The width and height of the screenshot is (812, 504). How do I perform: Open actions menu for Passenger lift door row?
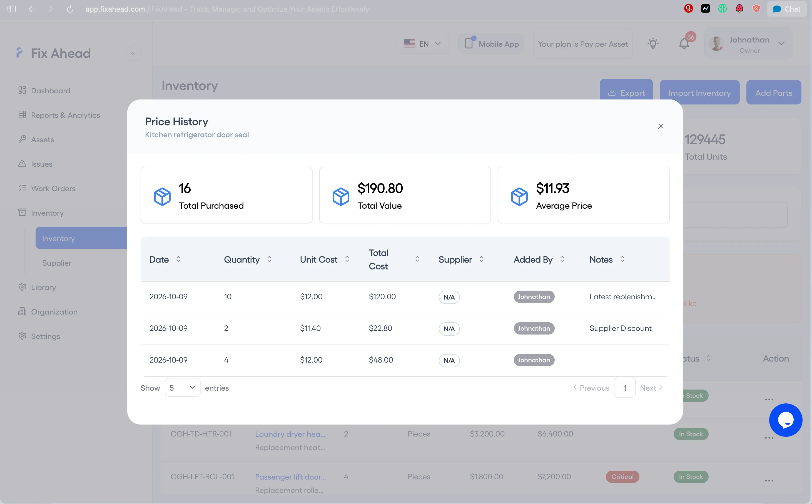pos(769,480)
